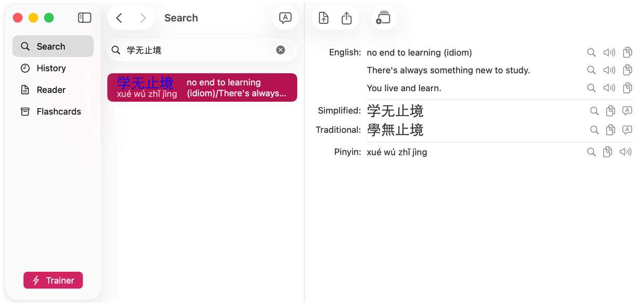Copy 'You live and learn.' text
This screenshot has height=305, width=644.
coord(627,88)
